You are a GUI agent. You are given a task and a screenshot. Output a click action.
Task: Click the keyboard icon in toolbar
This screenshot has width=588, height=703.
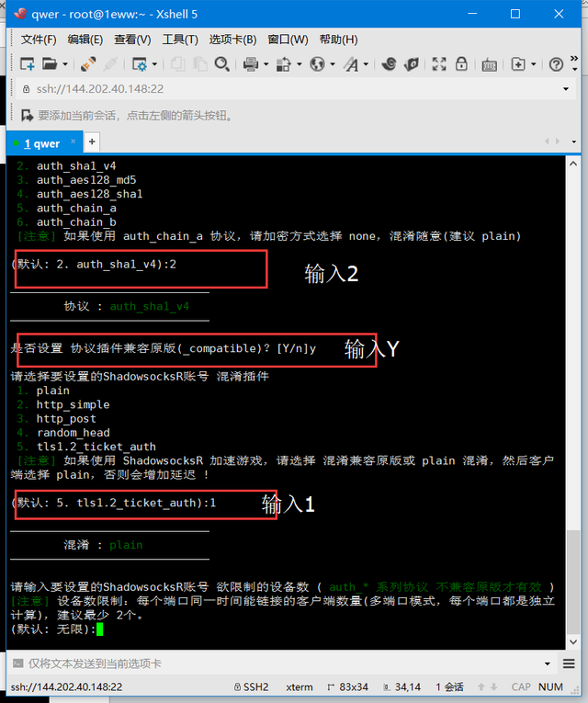click(489, 65)
